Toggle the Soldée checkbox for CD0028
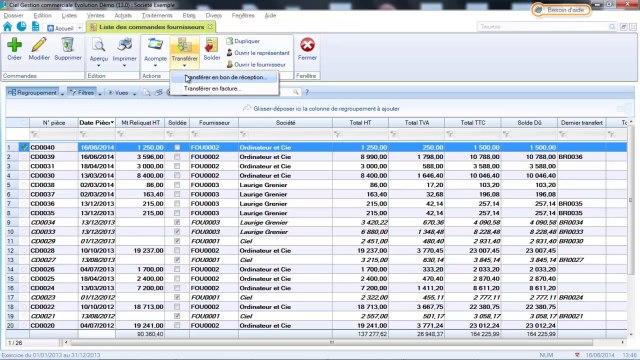The image size is (640, 360). coord(177,251)
